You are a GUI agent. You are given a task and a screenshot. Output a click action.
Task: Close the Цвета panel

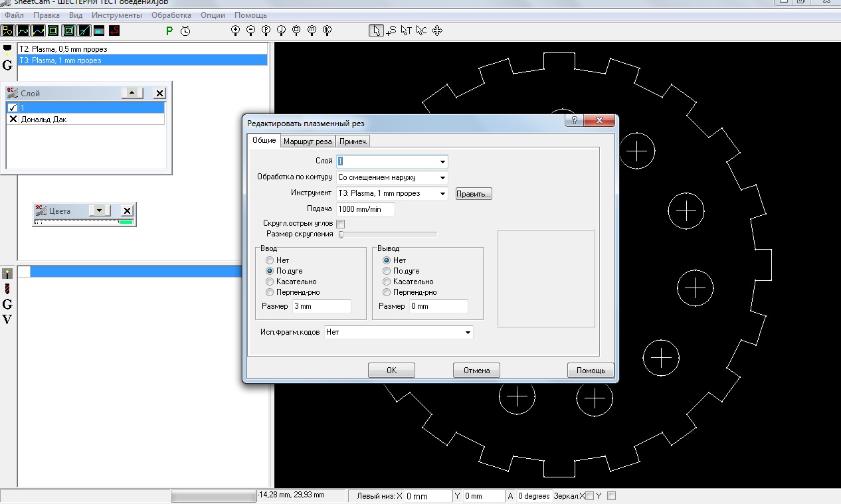(128, 210)
